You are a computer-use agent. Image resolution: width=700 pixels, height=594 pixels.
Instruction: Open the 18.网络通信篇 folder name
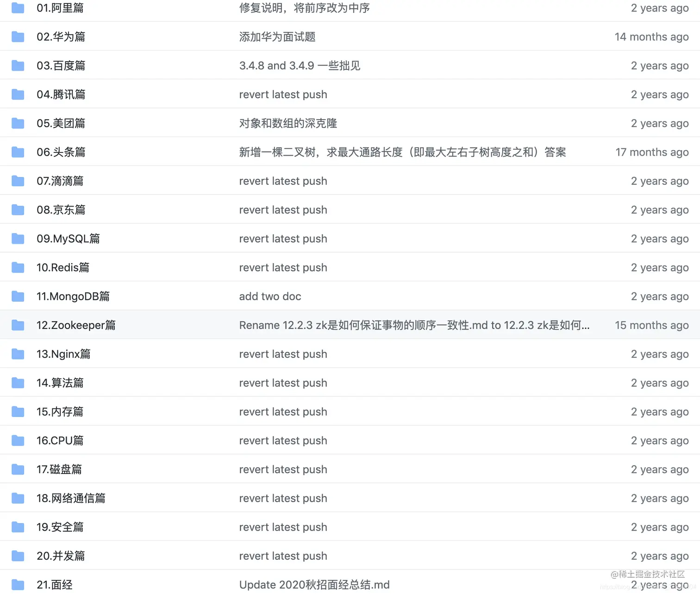tap(71, 498)
